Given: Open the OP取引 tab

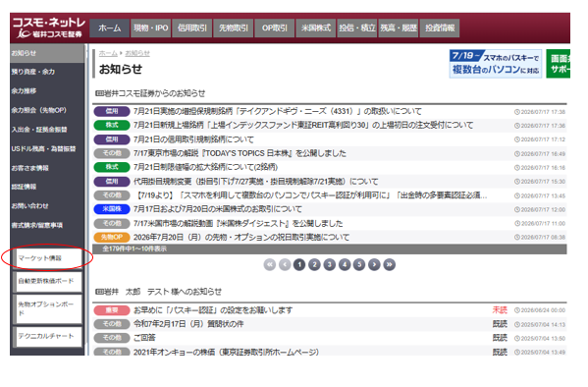Looking at the screenshot, I should 275,28.
